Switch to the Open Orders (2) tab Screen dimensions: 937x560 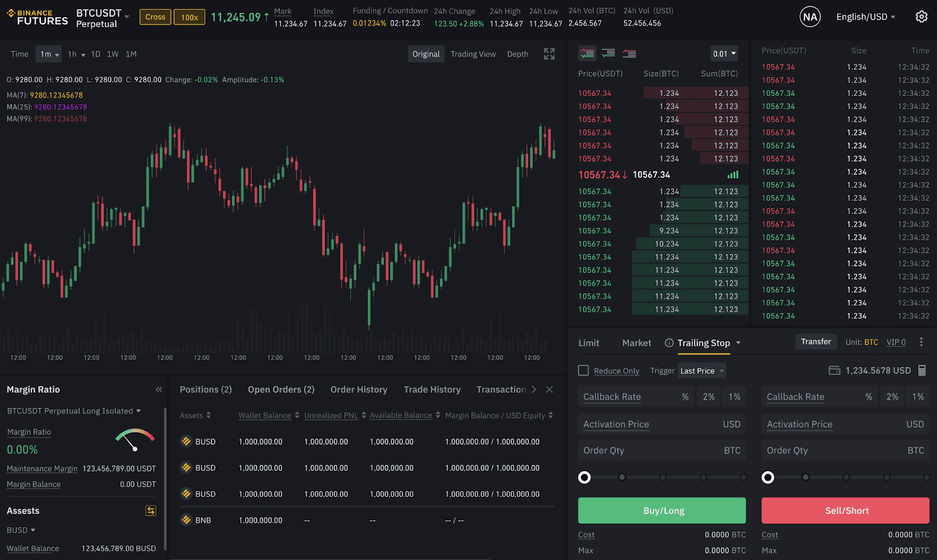pos(281,389)
